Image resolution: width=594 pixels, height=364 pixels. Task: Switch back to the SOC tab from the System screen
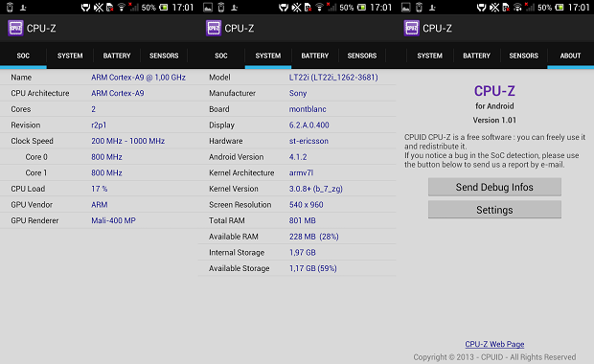tap(221, 56)
